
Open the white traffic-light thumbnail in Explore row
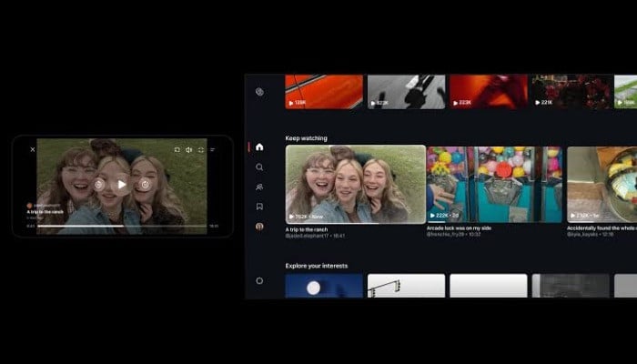406,286
